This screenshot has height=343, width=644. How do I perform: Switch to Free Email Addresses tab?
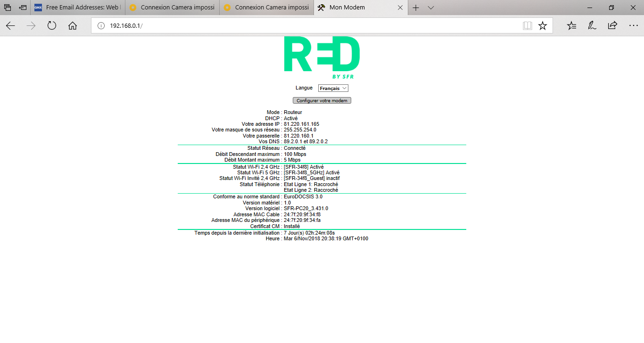(x=78, y=8)
